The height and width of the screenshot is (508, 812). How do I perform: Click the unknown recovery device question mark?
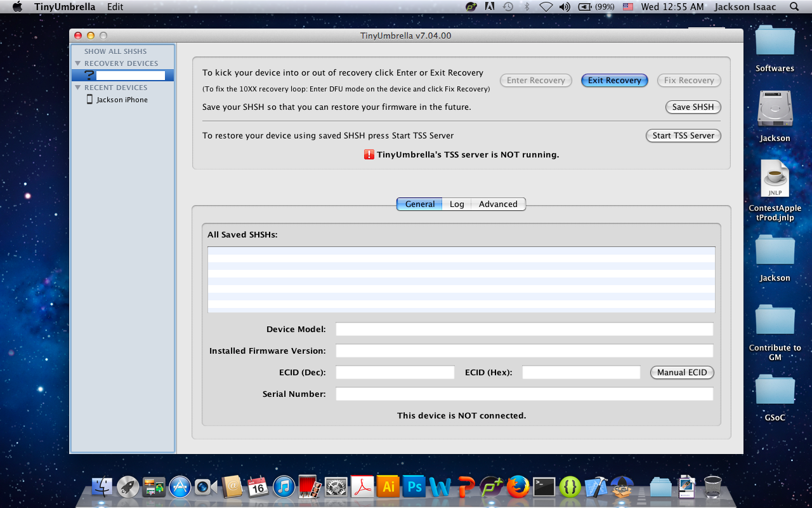click(89, 76)
